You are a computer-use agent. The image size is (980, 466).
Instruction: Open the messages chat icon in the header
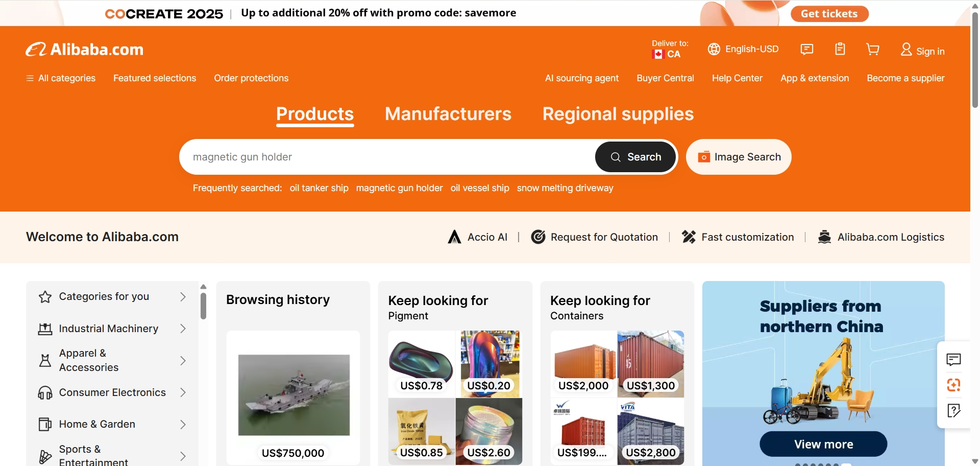(807, 50)
